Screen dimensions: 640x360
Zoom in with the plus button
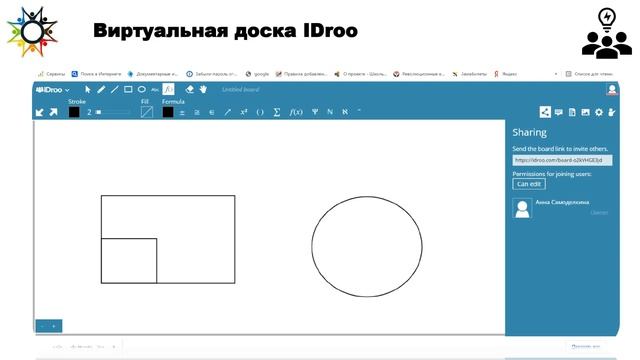pyautogui.click(x=54, y=326)
